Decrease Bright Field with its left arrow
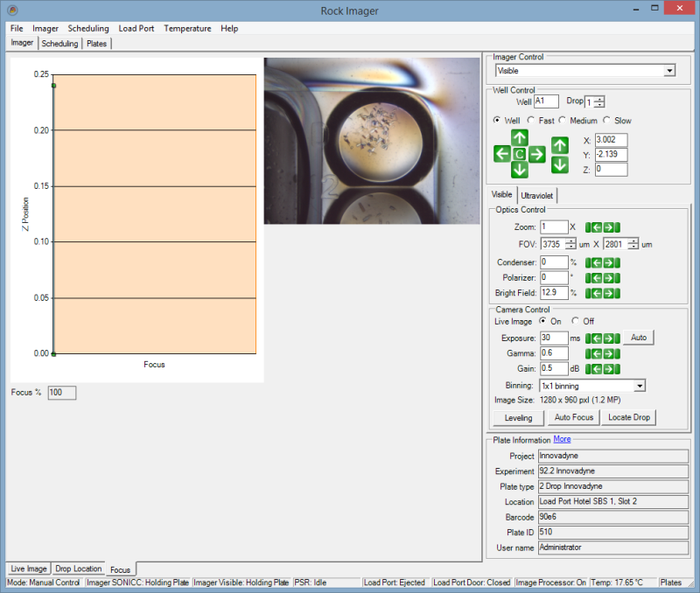The height and width of the screenshot is (593, 700). [592, 293]
